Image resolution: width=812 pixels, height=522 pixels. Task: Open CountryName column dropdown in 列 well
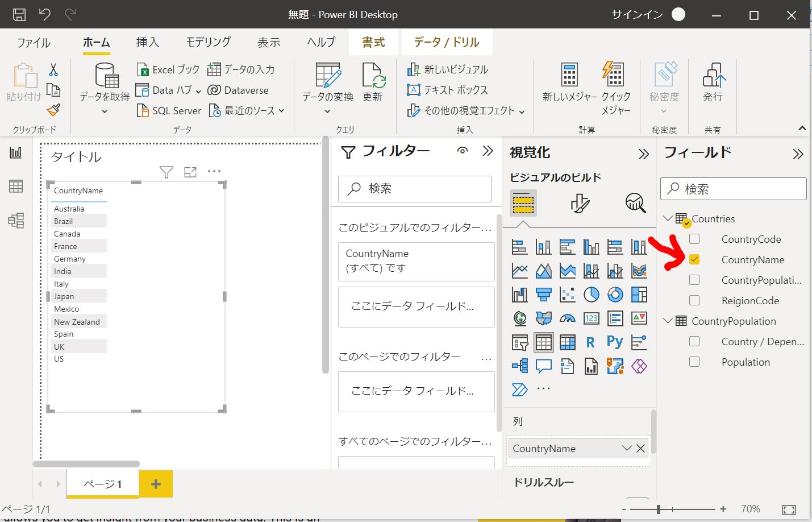pyautogui.click(x=627, y=448)
